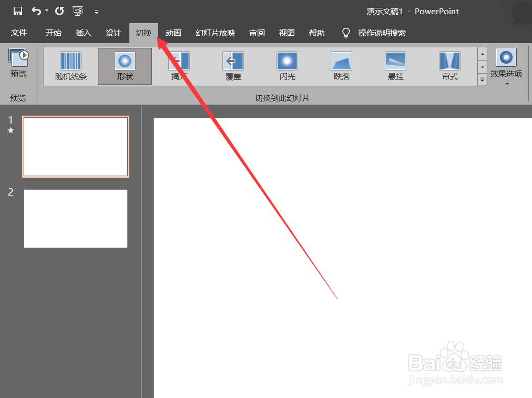
Task: Start slideshow from beginning icon
Action: [78, 11]
